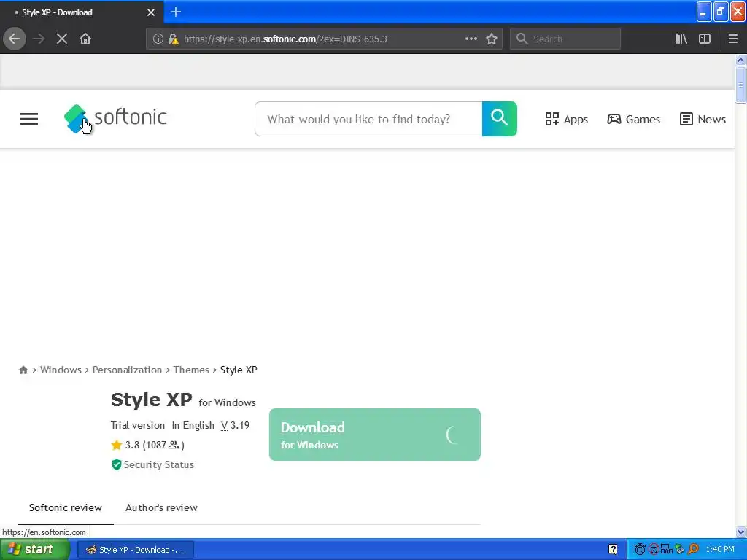Open the News section
Screen dimensions: 747x560
click(x=703, y=119)
